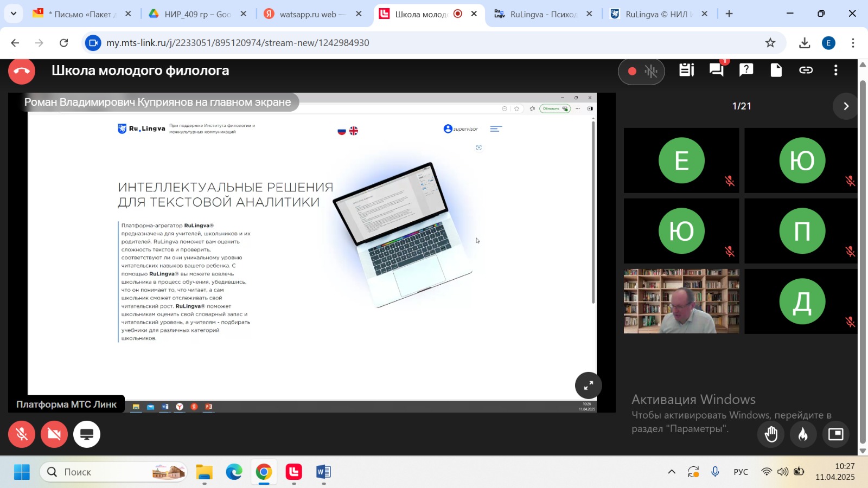Select participant tile with letter Д
This screenshot has width=868, height=488.
(x=802, y=301)
